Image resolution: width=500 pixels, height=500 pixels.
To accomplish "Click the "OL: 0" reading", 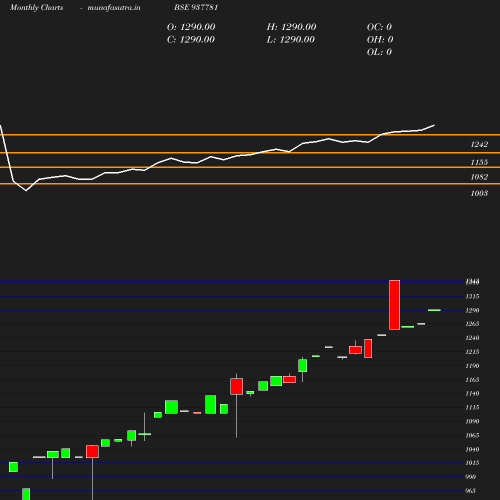I will click(x=379, y=52).
